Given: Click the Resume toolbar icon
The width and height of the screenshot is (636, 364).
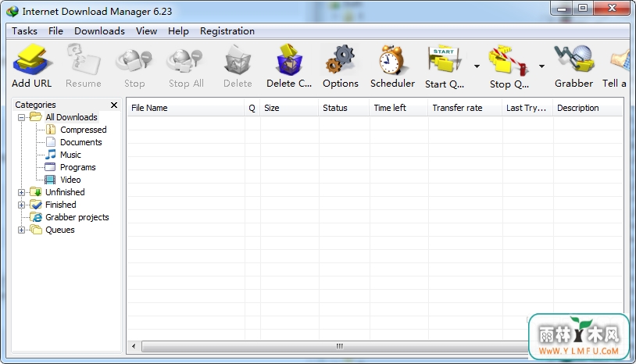Looking at the screenshot, I should point(84,60).
